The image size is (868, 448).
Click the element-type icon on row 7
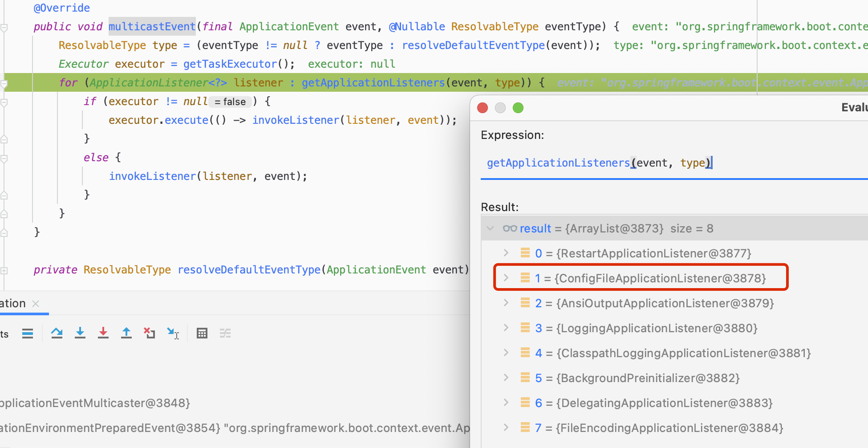[525, 428]
